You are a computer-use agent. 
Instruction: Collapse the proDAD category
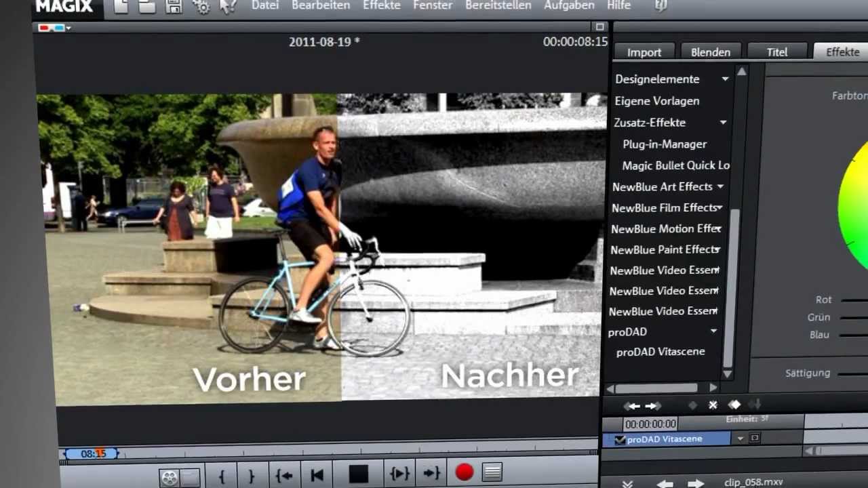(x=713, y=331)
